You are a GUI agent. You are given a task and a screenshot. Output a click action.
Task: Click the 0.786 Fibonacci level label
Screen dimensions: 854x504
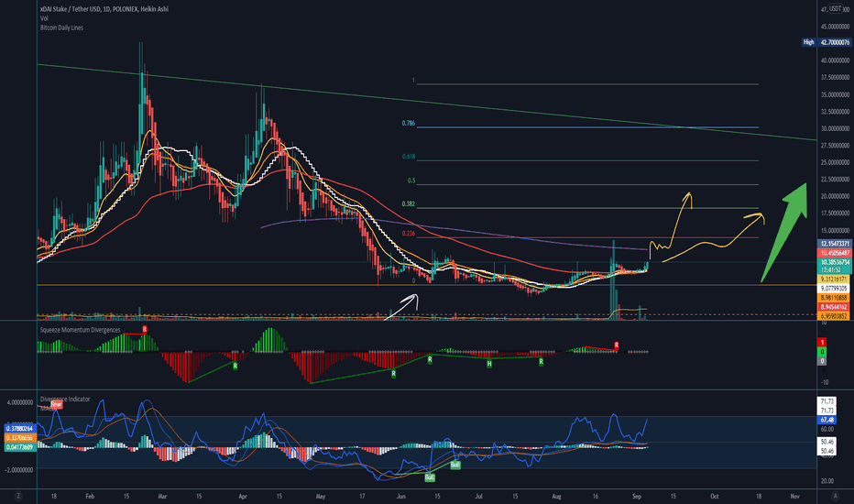pos(409,123)
